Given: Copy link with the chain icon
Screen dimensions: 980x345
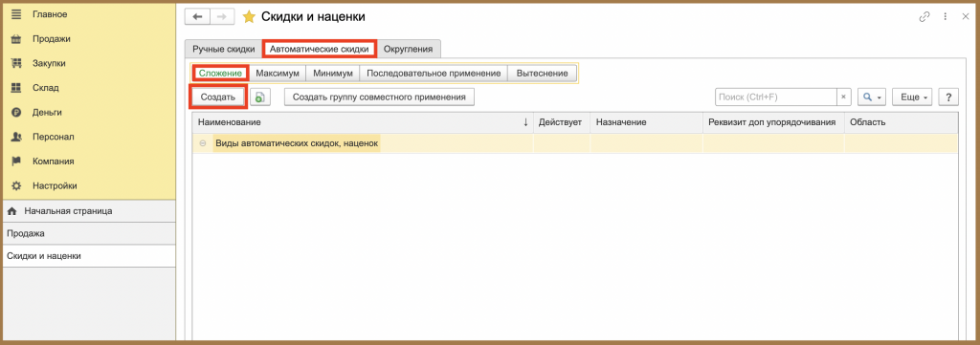Looking at the screenshot, I should 924,17.
